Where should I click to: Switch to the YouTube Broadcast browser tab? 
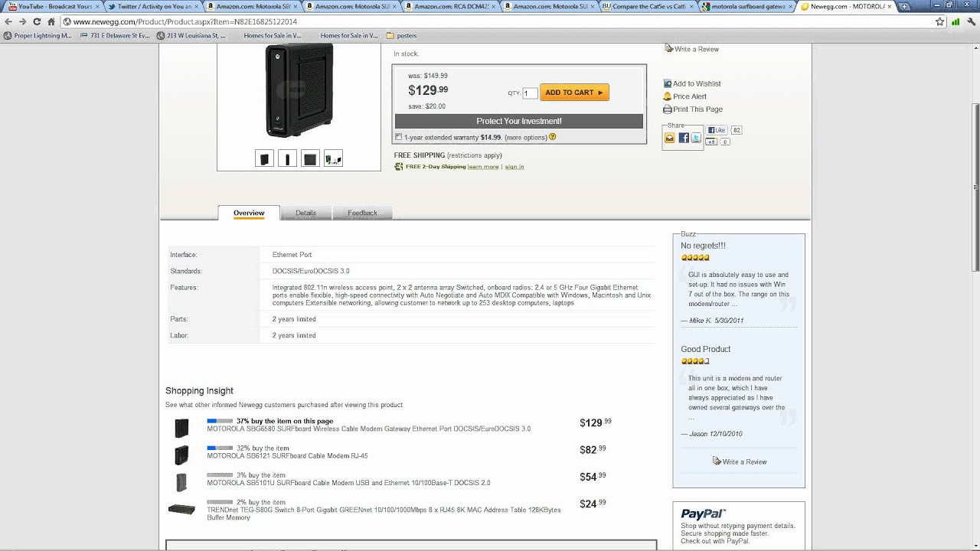tap(52, 6)
